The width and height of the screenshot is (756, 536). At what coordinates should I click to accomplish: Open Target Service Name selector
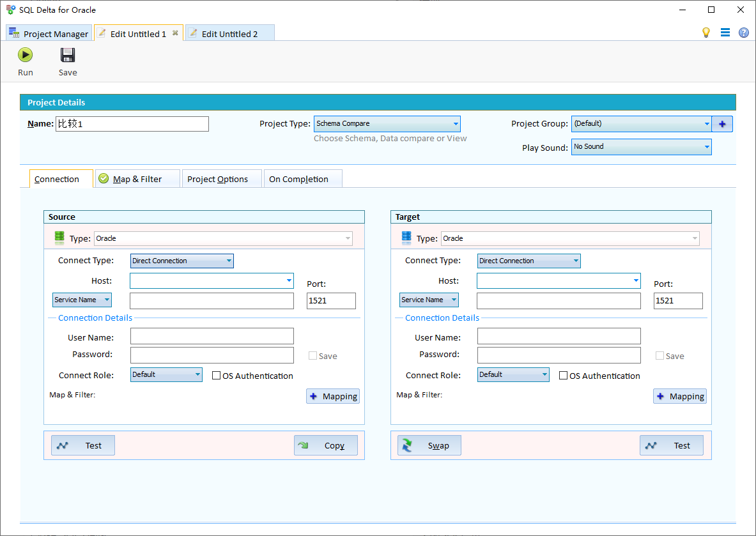click(x=429, y=300)
